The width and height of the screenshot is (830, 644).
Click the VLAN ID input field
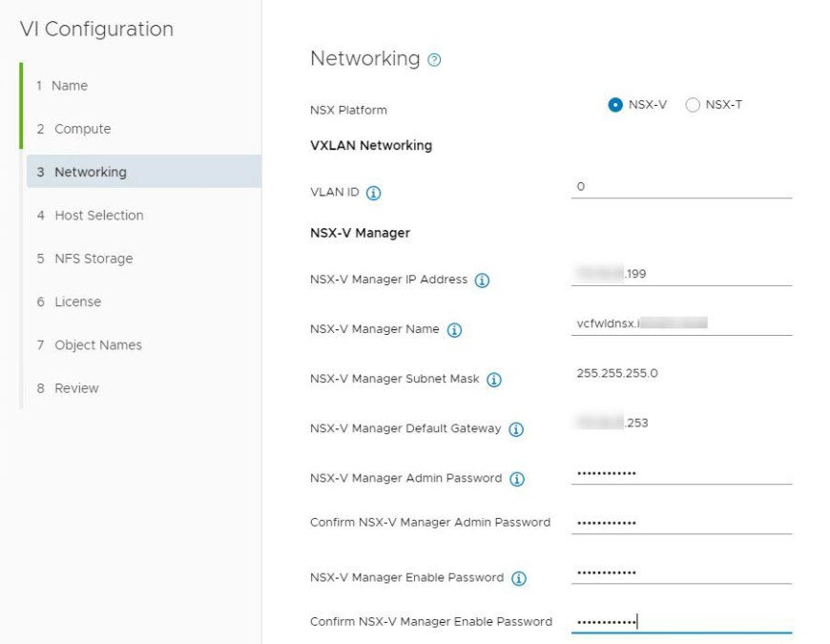click(x=681, y=187)
